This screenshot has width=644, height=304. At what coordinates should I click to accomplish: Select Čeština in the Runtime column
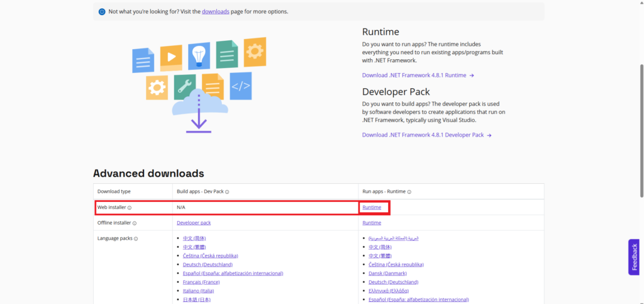pos(396,264)
